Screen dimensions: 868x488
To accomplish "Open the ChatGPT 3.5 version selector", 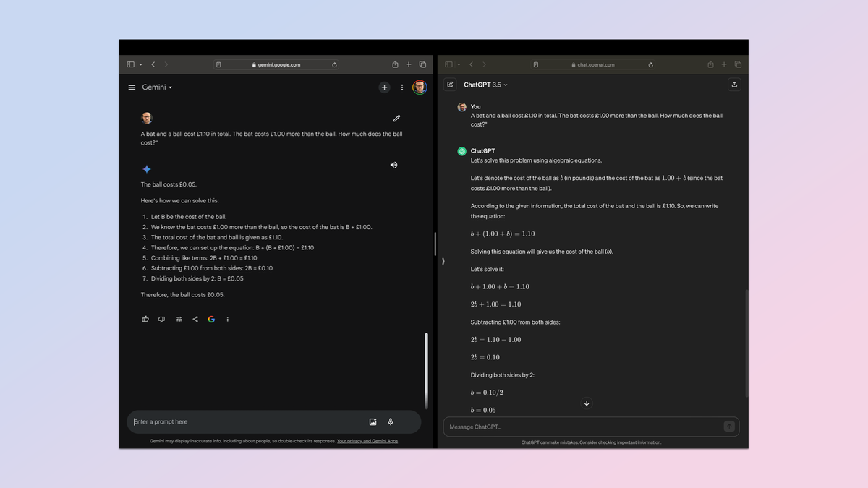I will coord(485,85).
